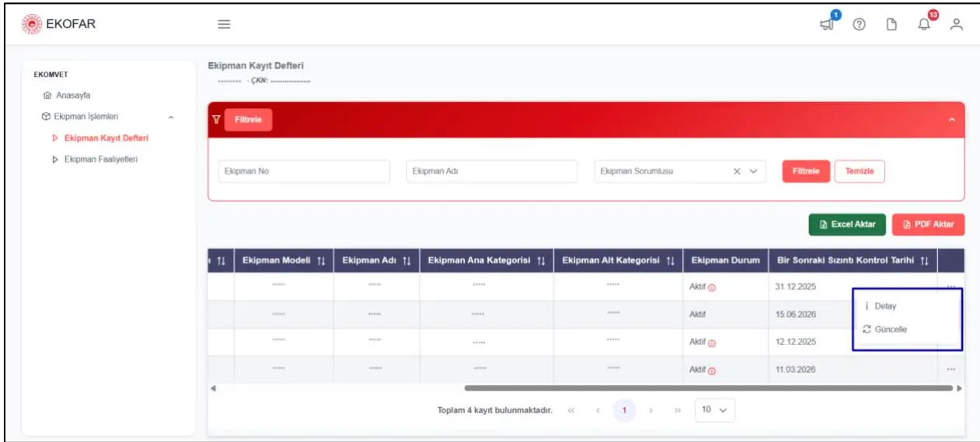Click 'Toplam 4 kayıt bulunmaktadır.' text
The height and width of the screenshot is (442, 980).
(494, 410)
